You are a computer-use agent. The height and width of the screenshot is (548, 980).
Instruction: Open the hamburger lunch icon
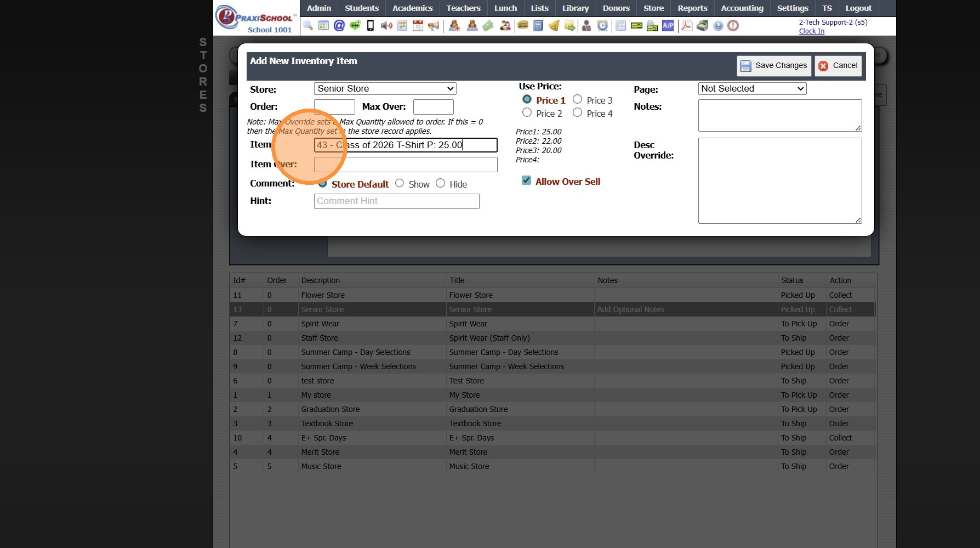[523, 26]
